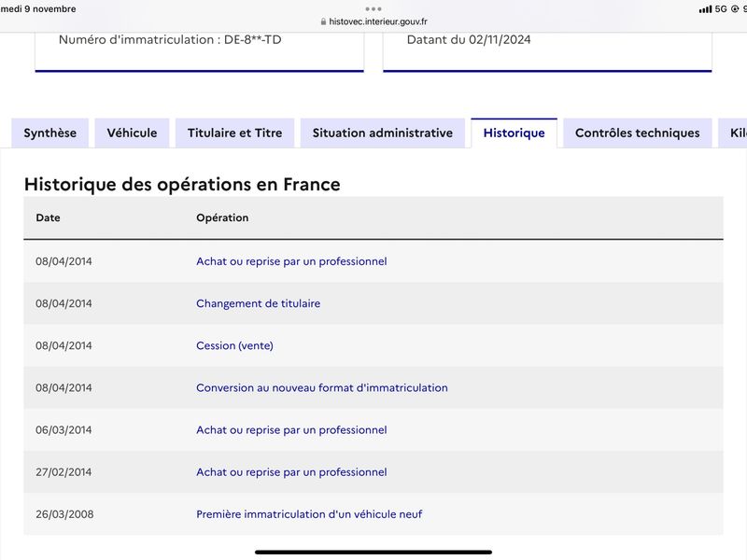Tap the cellular signal strength icon
Screen dimensions: 747x560
(x=705, y=9)
